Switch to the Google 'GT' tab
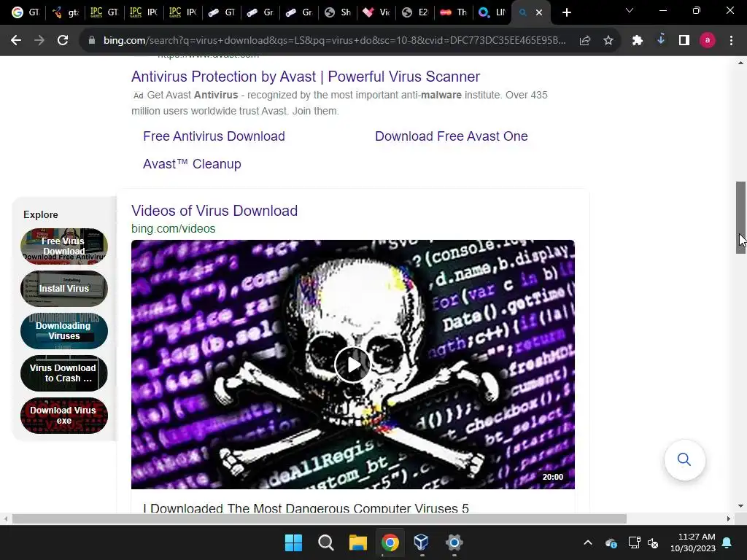Screen dimensions: 747x560 [26, 12]
